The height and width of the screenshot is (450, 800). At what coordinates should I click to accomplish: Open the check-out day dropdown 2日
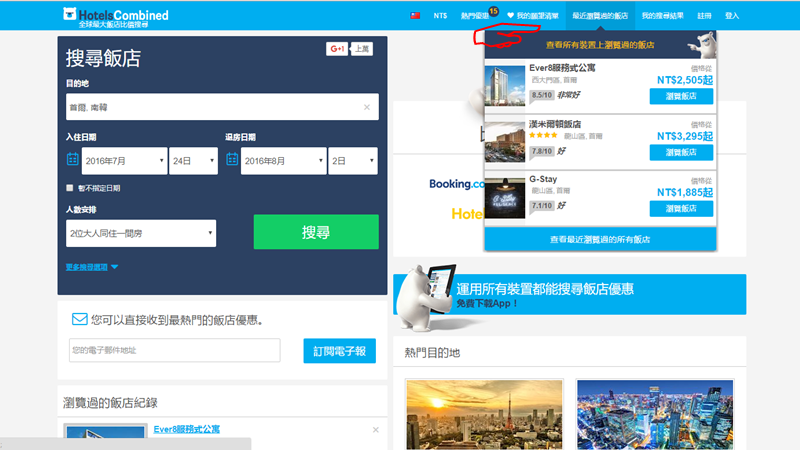tap(353, 161)
